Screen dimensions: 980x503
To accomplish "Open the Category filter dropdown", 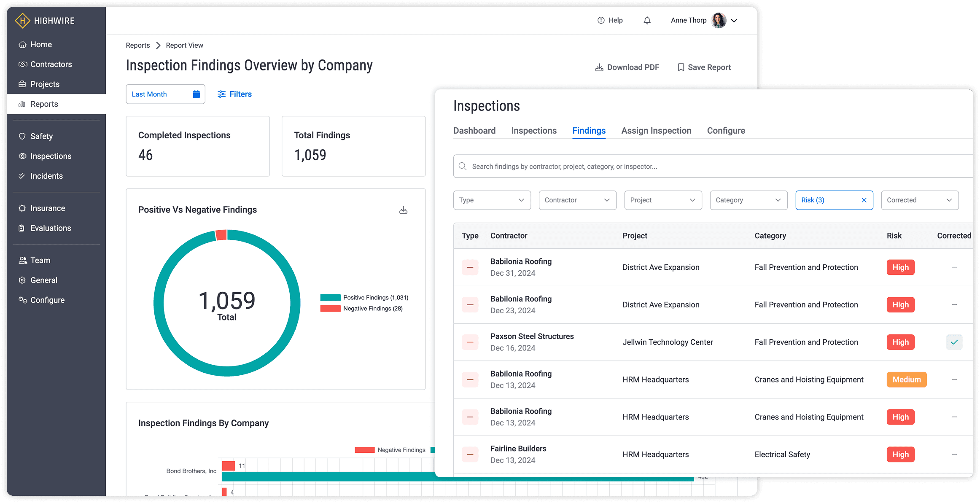I will (x=748, y=200).
